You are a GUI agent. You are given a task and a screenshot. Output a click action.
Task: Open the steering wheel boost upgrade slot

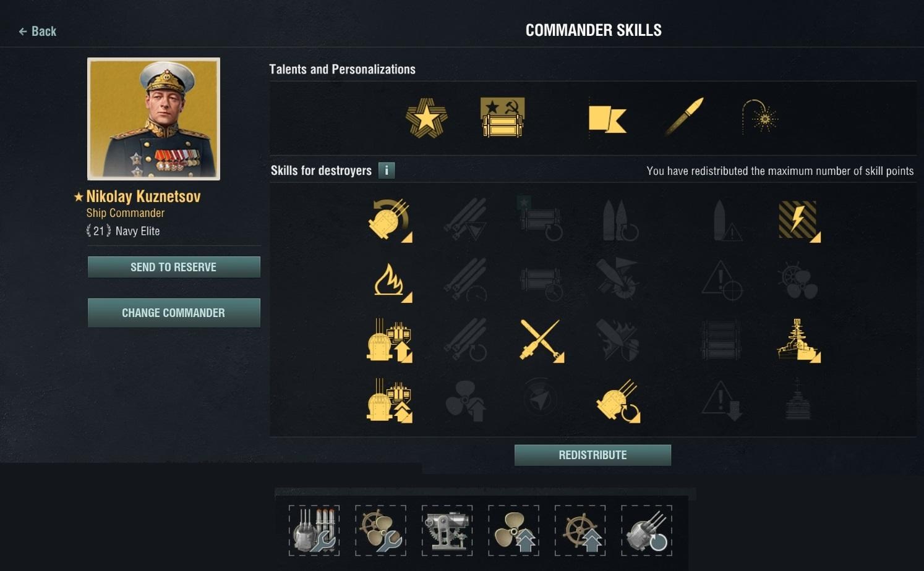point(580,530)
